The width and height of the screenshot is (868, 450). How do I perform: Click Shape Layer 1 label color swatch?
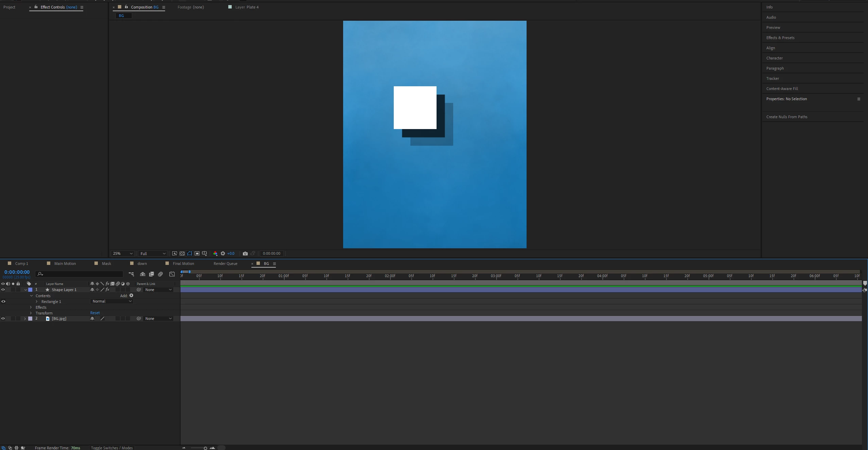tap(30, 290)
